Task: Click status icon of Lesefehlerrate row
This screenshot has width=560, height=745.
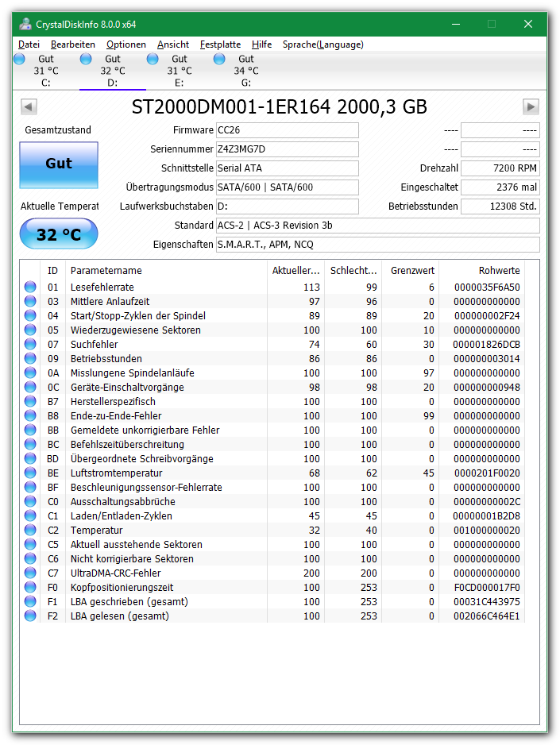Action: [30, 287]
